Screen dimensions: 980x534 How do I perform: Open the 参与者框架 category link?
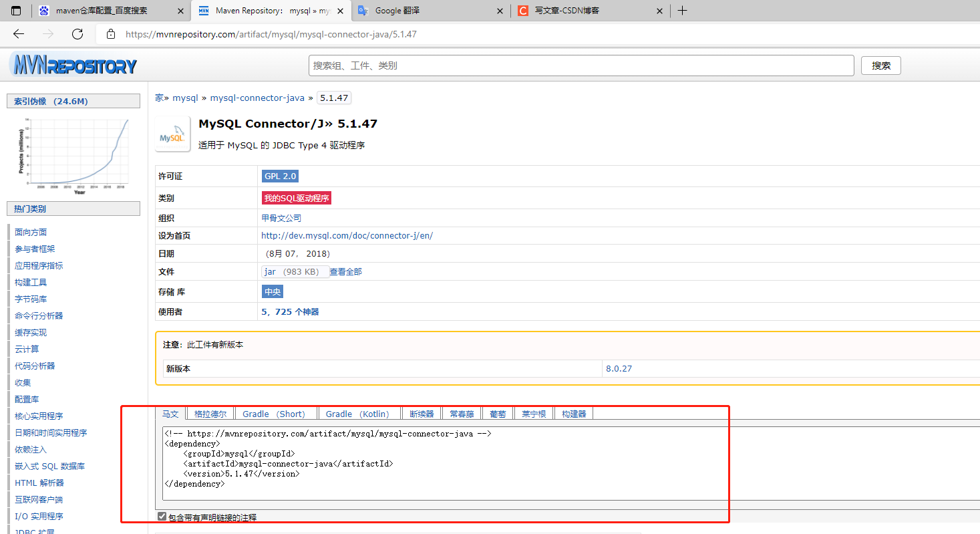pos(35,249)
